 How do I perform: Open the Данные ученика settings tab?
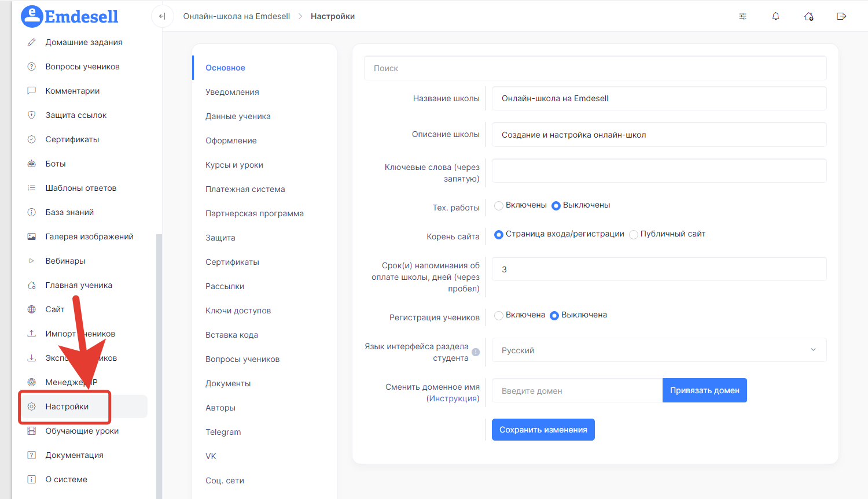click(x=238, y=116)
